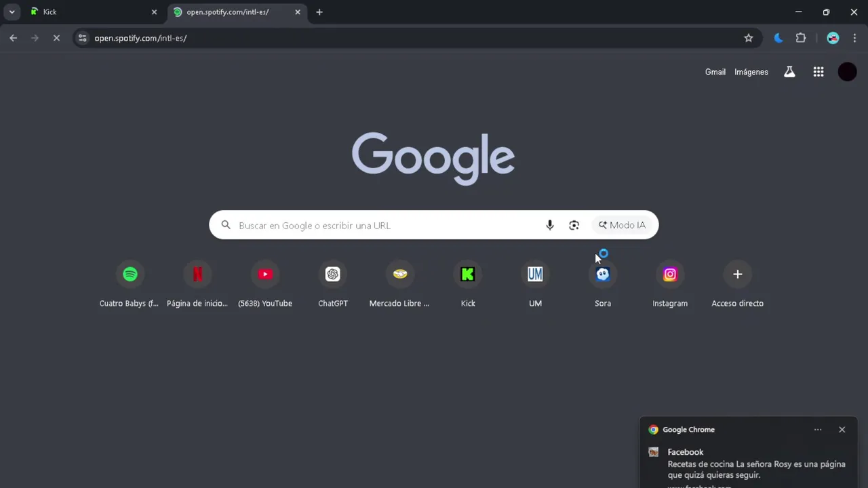Add a new Acceso directo shortcut
868x488 pixels.
click(x=737, y=283)
